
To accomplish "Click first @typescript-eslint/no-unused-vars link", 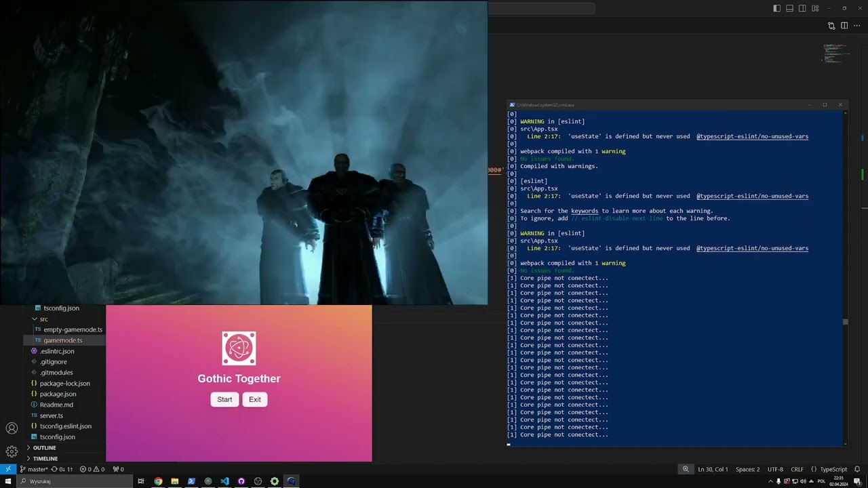I will [x=752, y=136].
